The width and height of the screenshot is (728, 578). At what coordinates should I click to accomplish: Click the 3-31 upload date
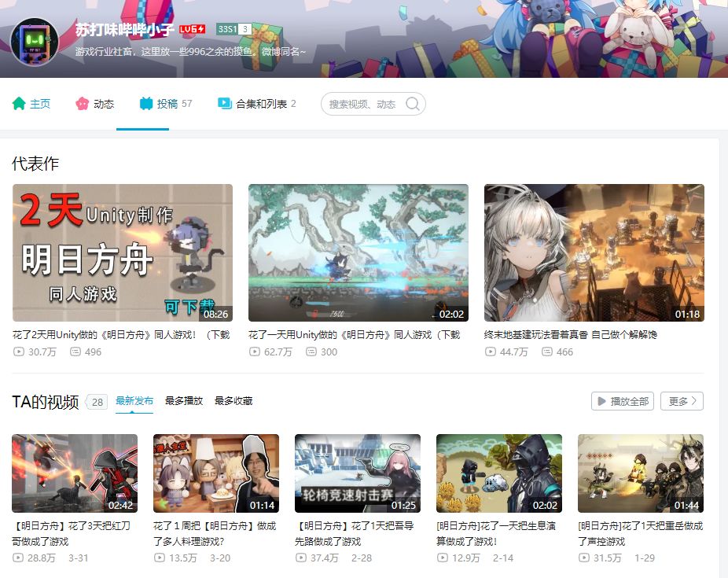coord(79,558)
